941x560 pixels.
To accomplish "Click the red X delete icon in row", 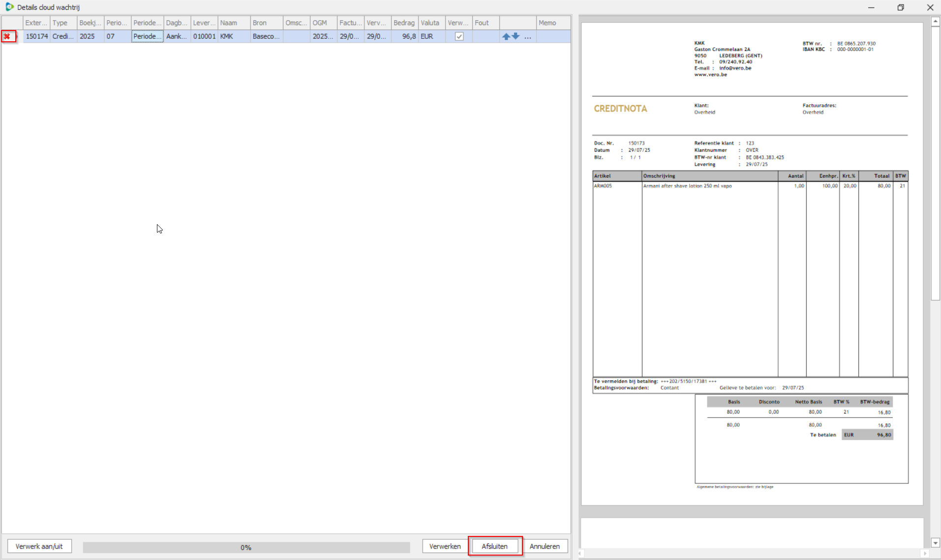I will pyautogui.click(x=7, y=36).
